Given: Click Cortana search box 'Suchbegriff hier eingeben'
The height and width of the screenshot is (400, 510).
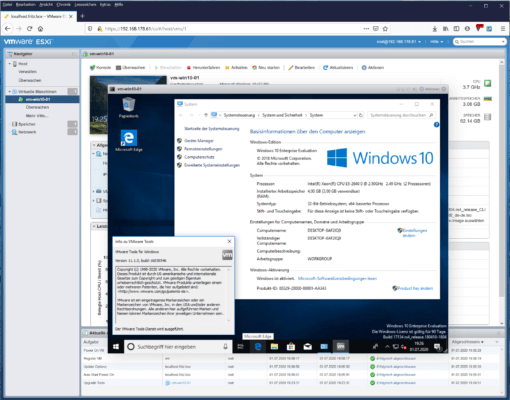Looking at the screenshot, I should [178, 347].
